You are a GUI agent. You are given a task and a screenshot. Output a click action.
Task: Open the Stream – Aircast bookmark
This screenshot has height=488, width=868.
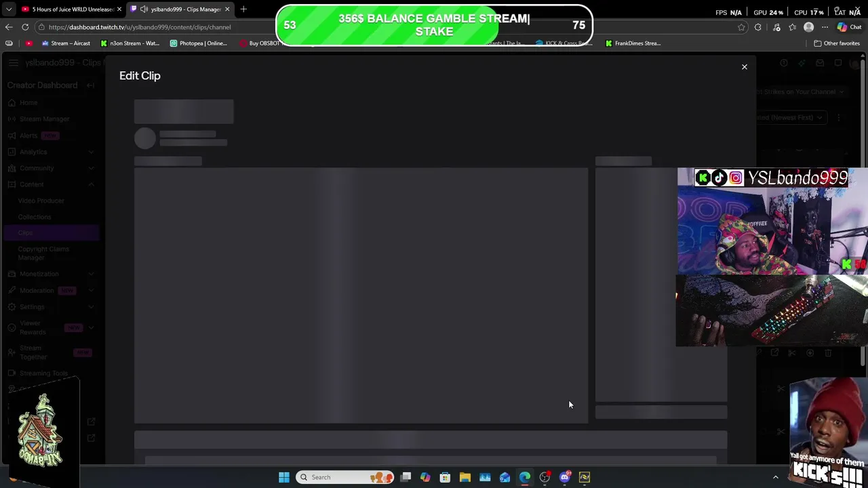[66, 43]
